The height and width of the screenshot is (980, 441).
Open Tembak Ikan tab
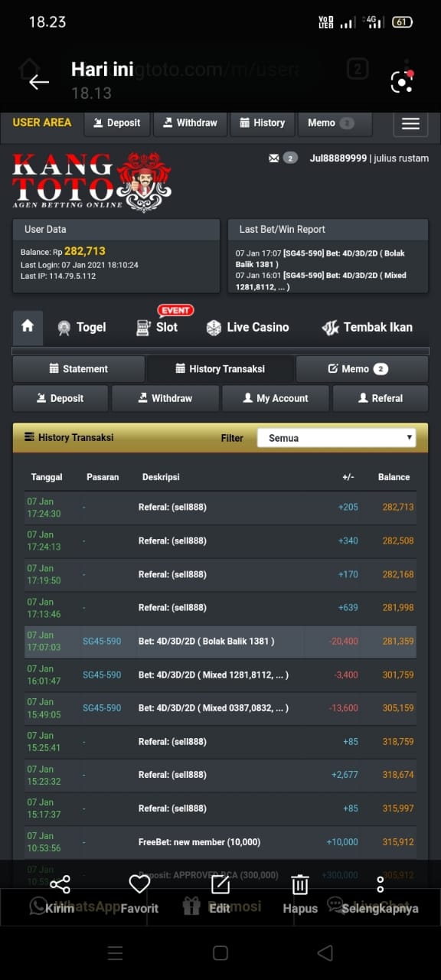tap(367, 328)
